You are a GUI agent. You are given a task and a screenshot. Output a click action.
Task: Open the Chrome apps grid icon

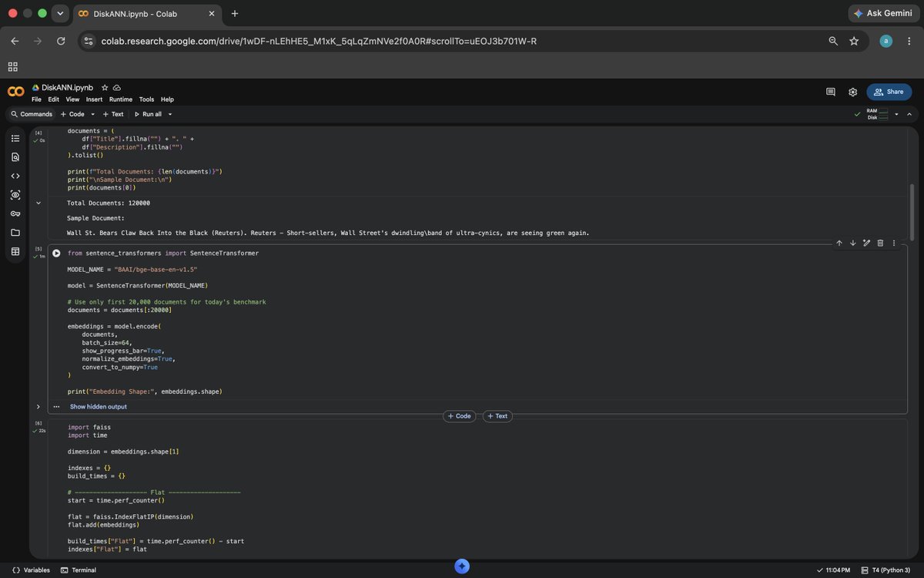point(12,67)
